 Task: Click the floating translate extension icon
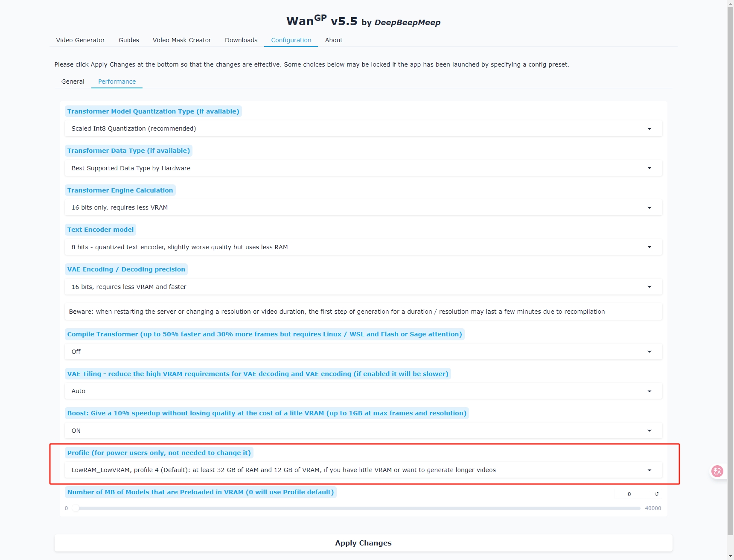click(717, 471)
